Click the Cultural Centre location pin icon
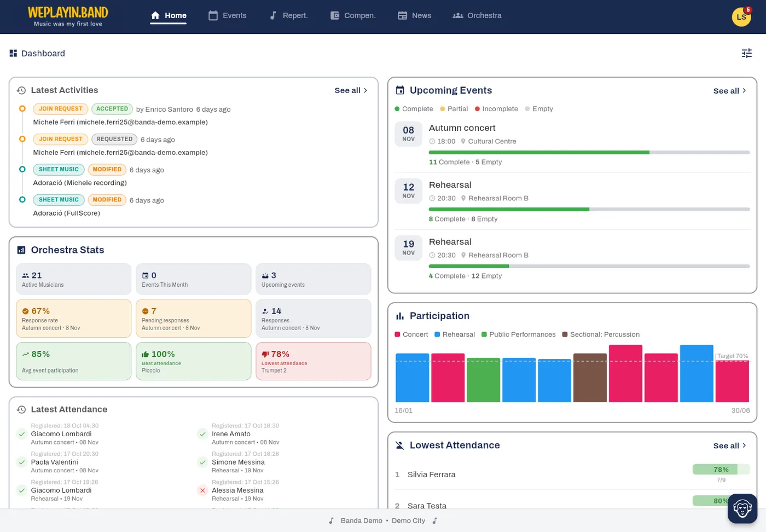The height and width of the screenshot is (532, 766). [x=463, y=141]
